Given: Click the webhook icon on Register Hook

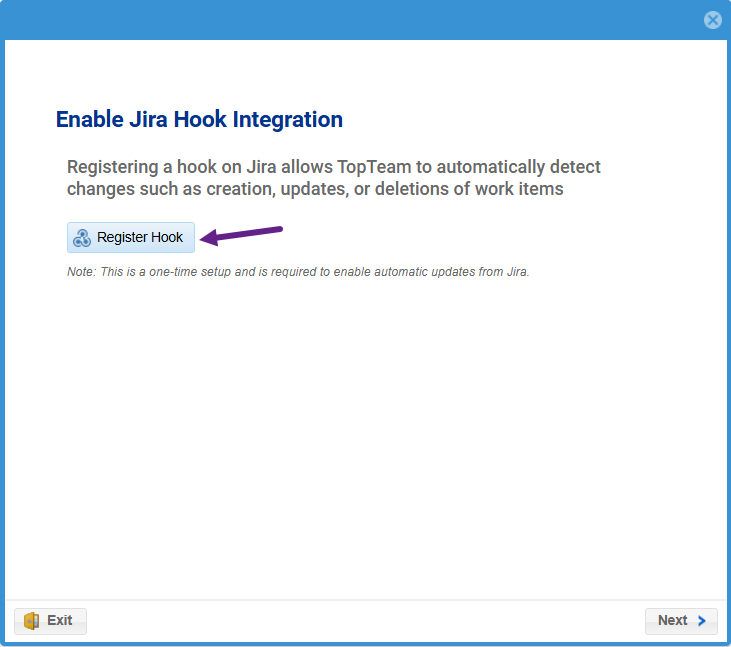Looking at the screenshot, I should tap(82, 238).
